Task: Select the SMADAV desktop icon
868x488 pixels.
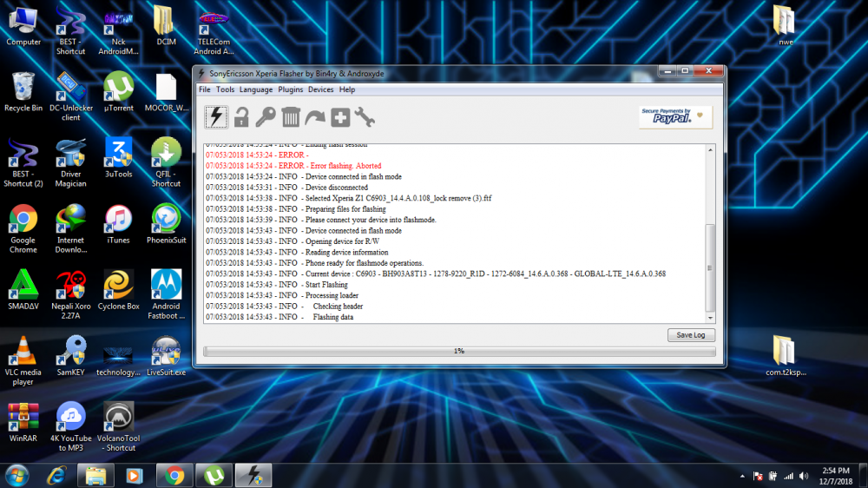Action: pyautogui.click(x=23, y=290)
